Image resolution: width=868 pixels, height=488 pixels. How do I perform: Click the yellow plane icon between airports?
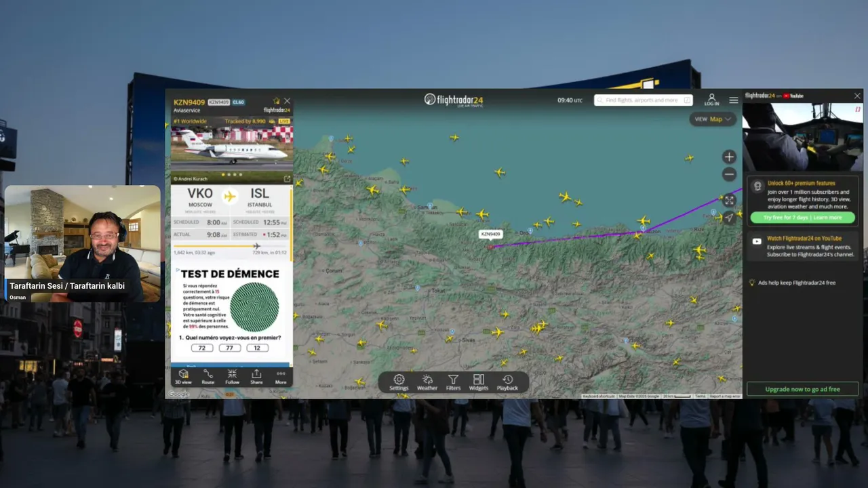click(x=230, y=197)
